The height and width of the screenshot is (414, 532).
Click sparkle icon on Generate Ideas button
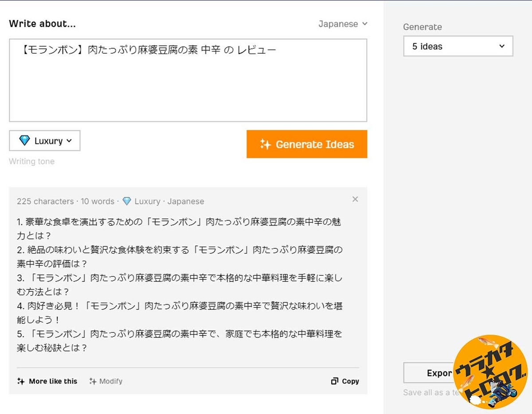point(265,144)
